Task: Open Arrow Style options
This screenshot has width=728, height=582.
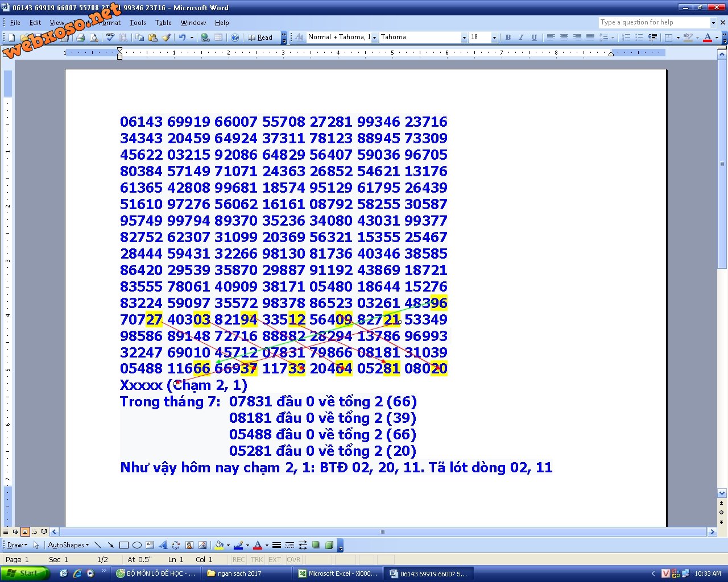Action: (x=303, y=545)
